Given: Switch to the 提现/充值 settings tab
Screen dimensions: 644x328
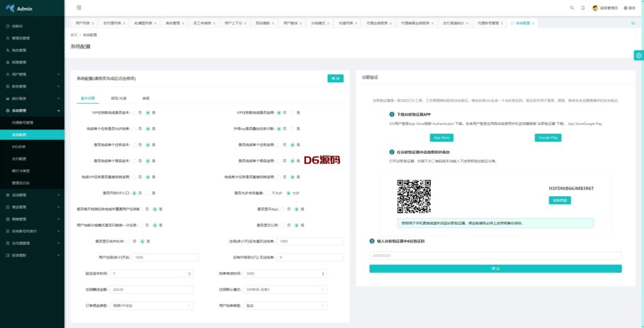Looking at the screenshot, I should 119,99.
